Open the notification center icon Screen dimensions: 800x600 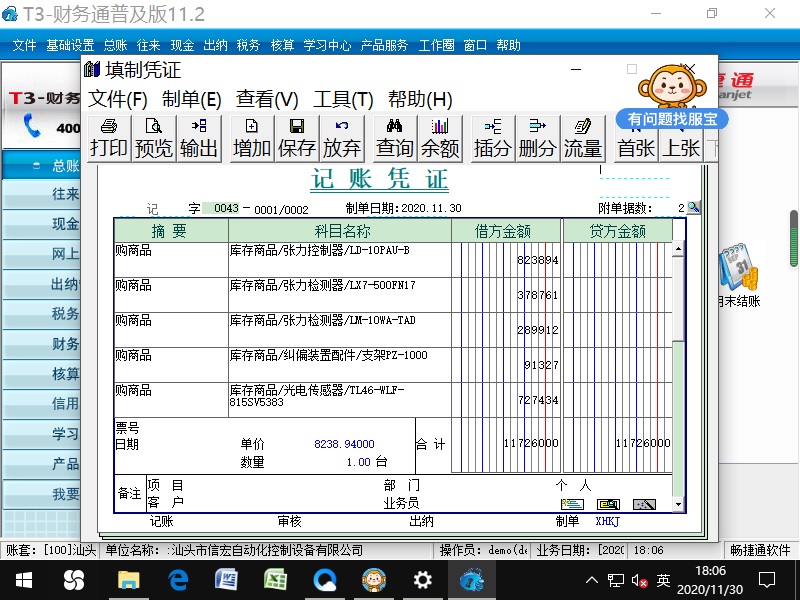pos(767,580)
